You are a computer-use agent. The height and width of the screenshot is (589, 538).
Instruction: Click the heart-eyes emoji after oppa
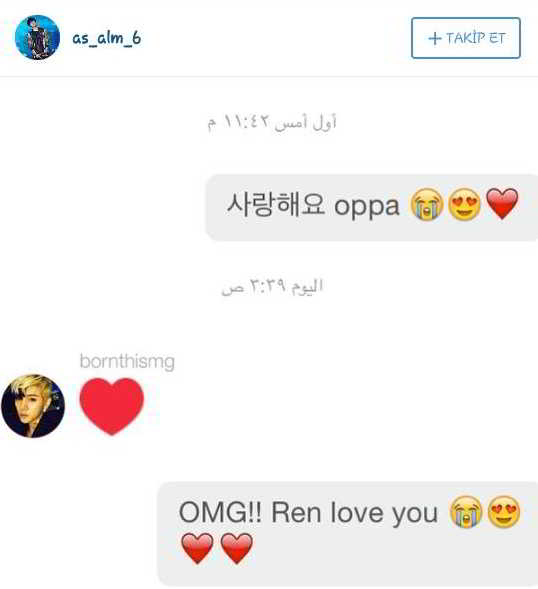tap(464, 204)
